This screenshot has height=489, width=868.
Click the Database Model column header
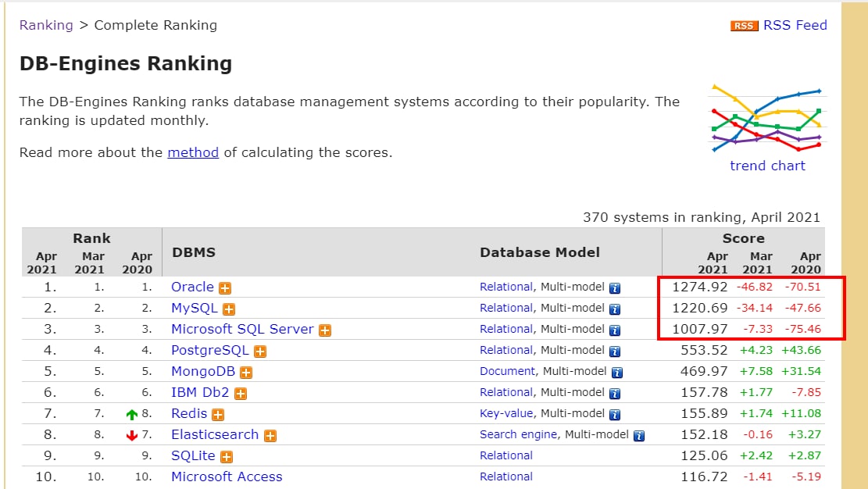(540, 252)
